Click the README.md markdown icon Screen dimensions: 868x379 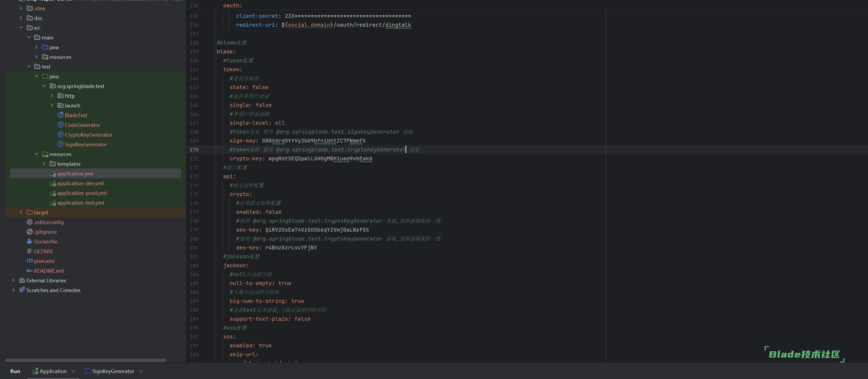30,271
